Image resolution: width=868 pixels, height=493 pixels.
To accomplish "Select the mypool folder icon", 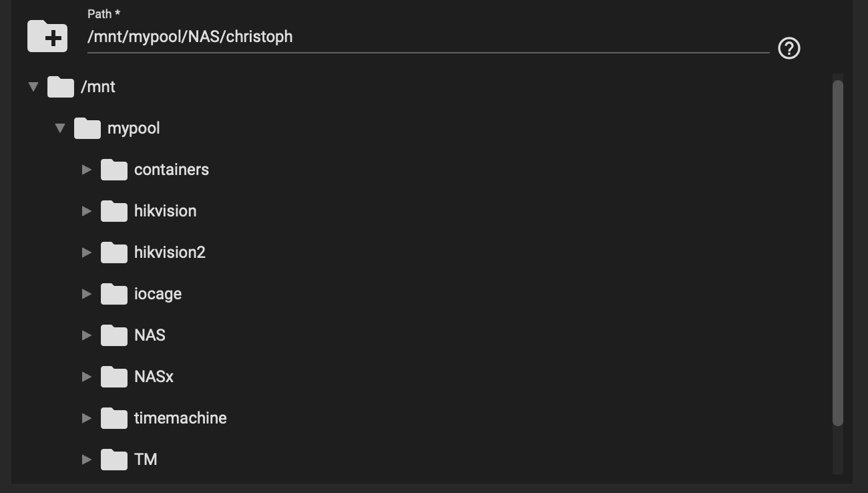I will pyautogui.click(x=87, y=128).
